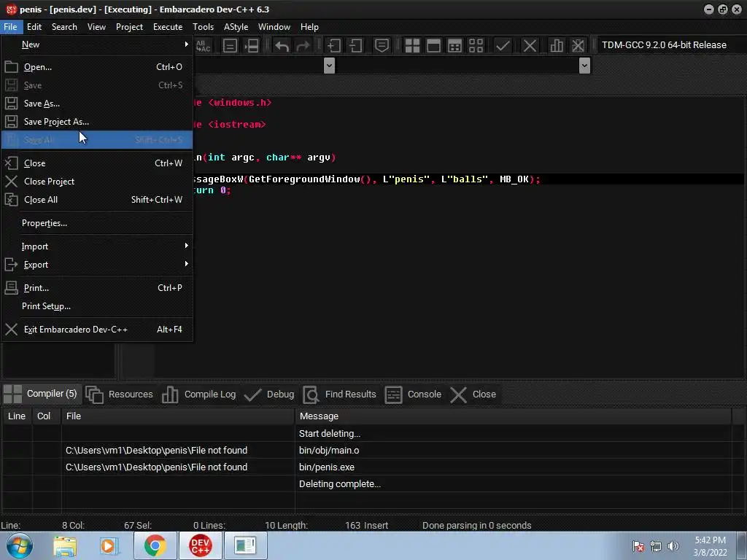Choose Close All from File menu
Image resolution: width=747 pixels, height=560 pixels.
pos(97,200)
